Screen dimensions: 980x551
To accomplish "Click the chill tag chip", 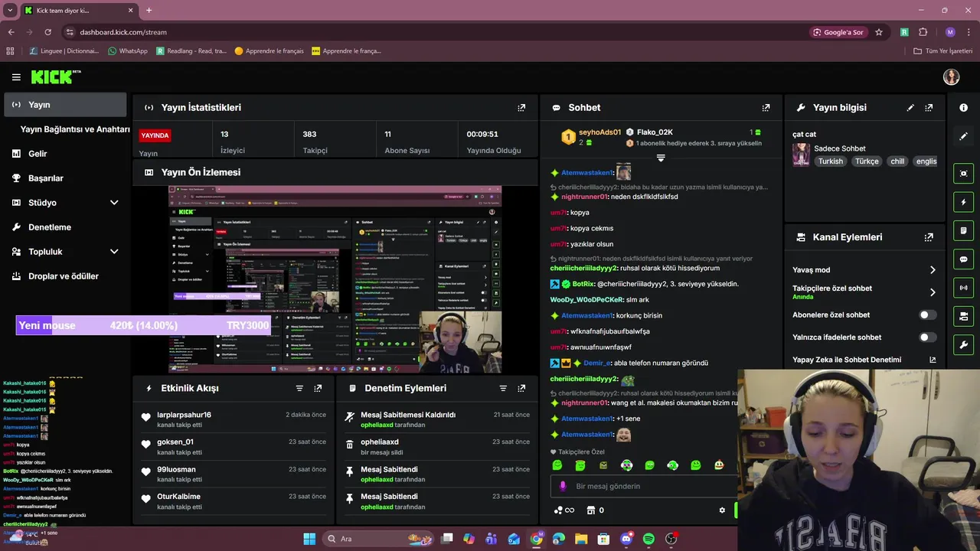I will point(897,161).
